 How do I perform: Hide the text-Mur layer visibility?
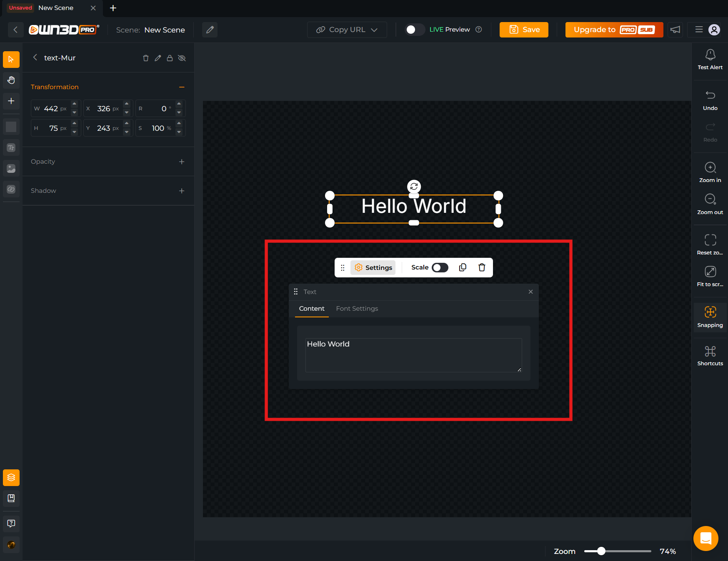[182, 58]
